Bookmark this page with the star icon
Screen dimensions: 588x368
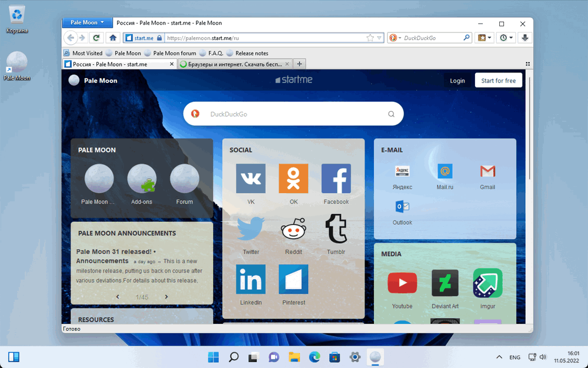tap(370, 38)
